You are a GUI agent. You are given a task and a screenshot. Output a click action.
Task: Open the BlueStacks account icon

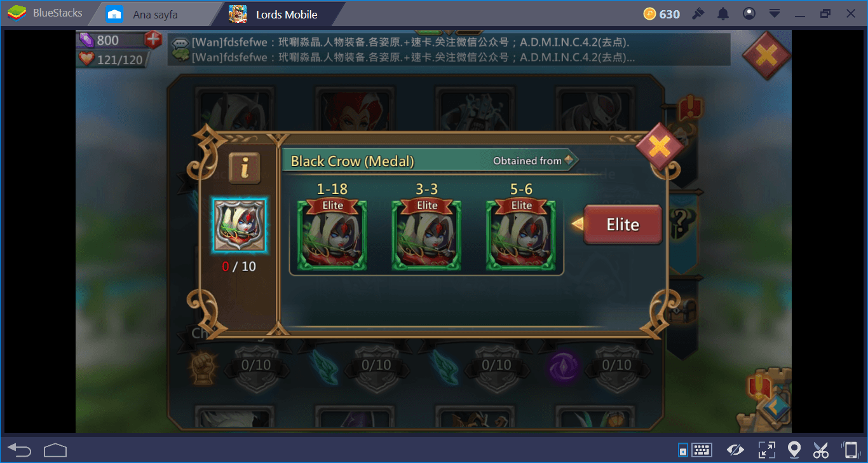pyautogui.click(x=749, y=14)
